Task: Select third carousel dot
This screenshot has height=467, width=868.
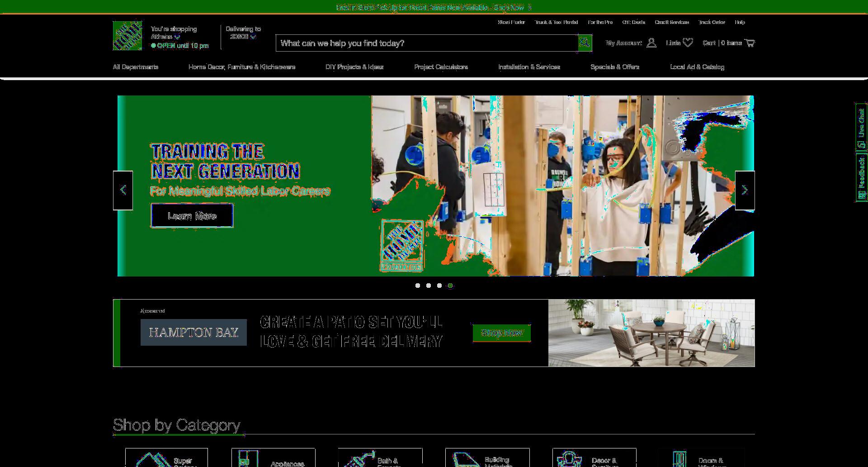Action: (439, 286)
